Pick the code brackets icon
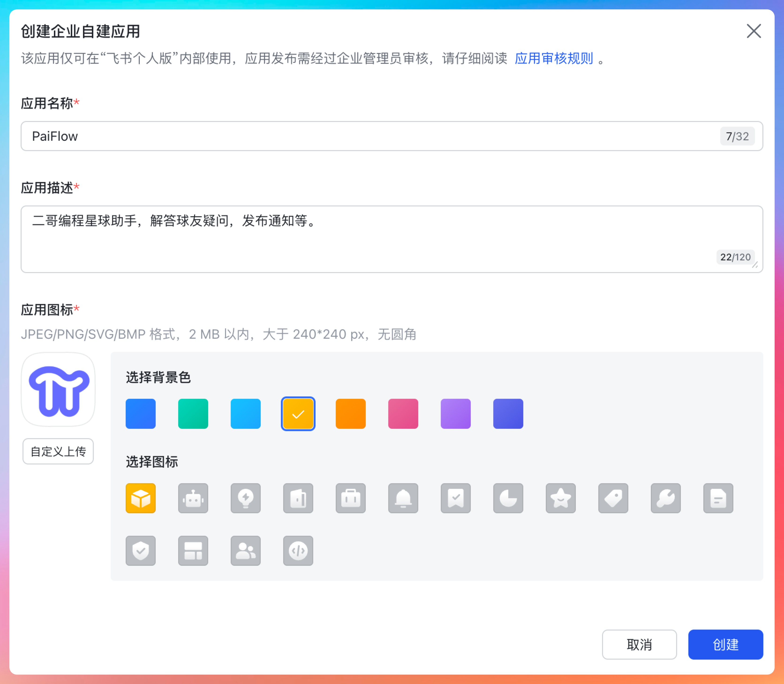This screenshot has width=784, height=684. (298, 550)
